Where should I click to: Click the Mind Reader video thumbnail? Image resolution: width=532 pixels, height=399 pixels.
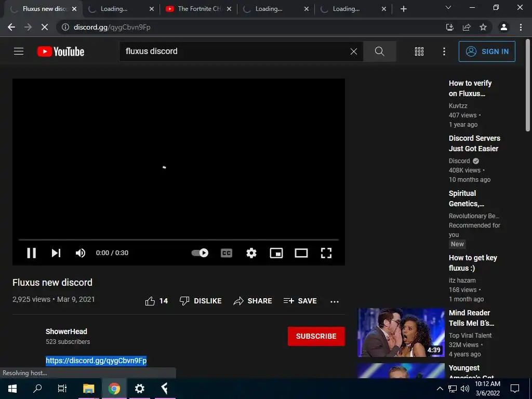[x=401, y=332]
